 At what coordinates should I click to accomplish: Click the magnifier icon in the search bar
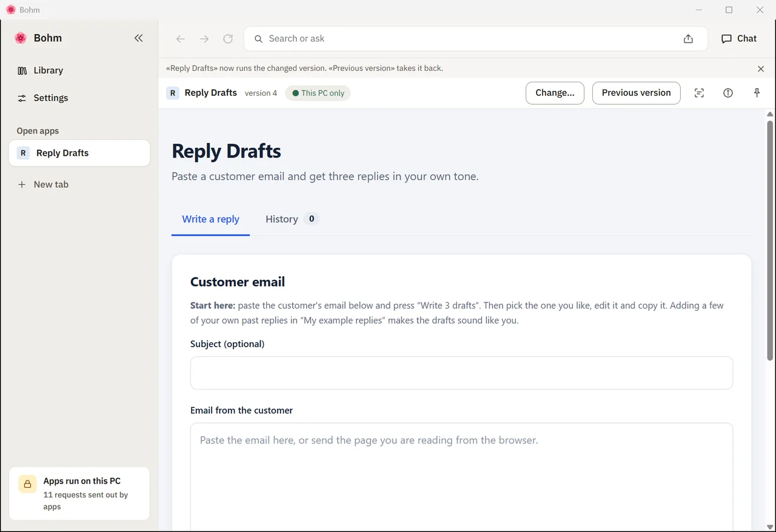click(x=258, y=39)
